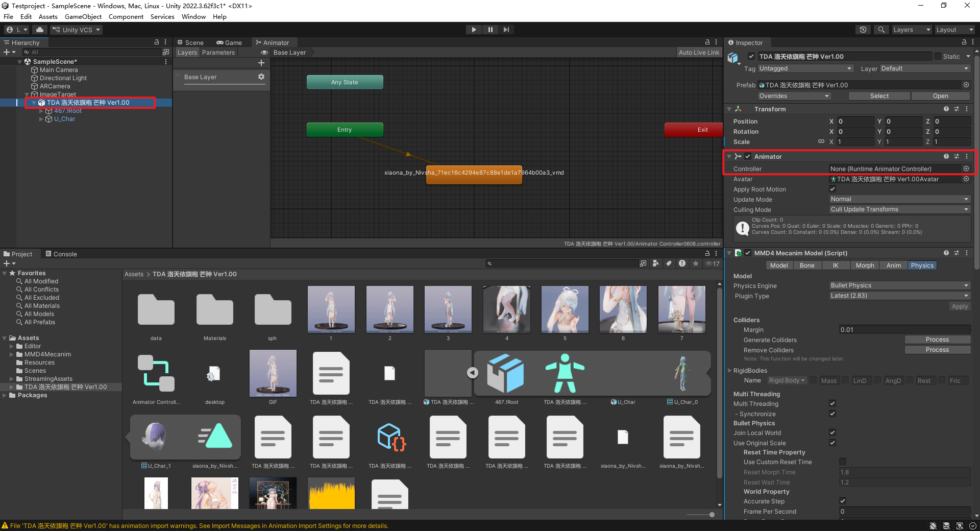Open the Physics Engine dropdown
This screenshot has height=531, width=980.
(899, 285)
